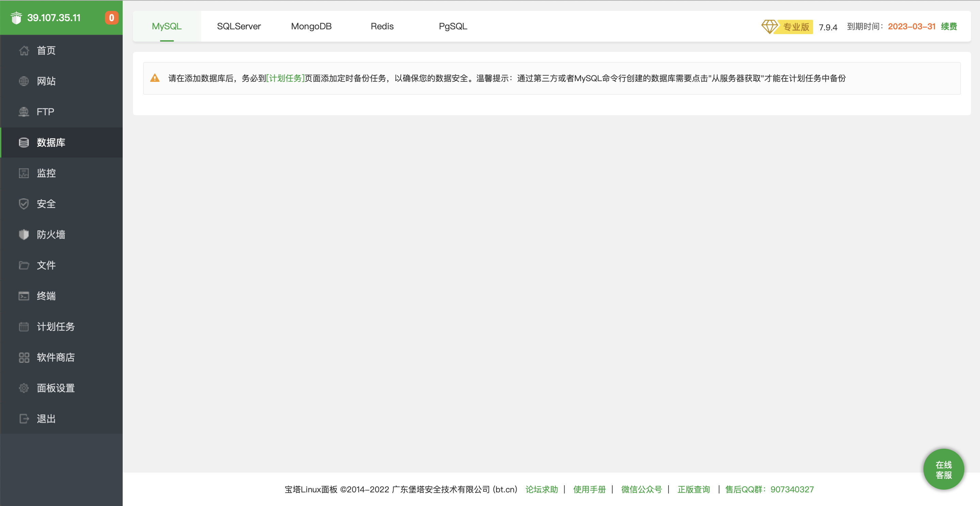Click the BT panel logo in header
The width and height of the screenshot is (980, 506).
(16, 17)
